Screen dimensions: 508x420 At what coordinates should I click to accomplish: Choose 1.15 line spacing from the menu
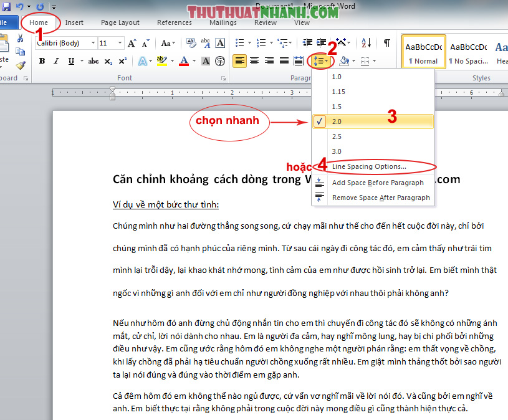[373, 92]
